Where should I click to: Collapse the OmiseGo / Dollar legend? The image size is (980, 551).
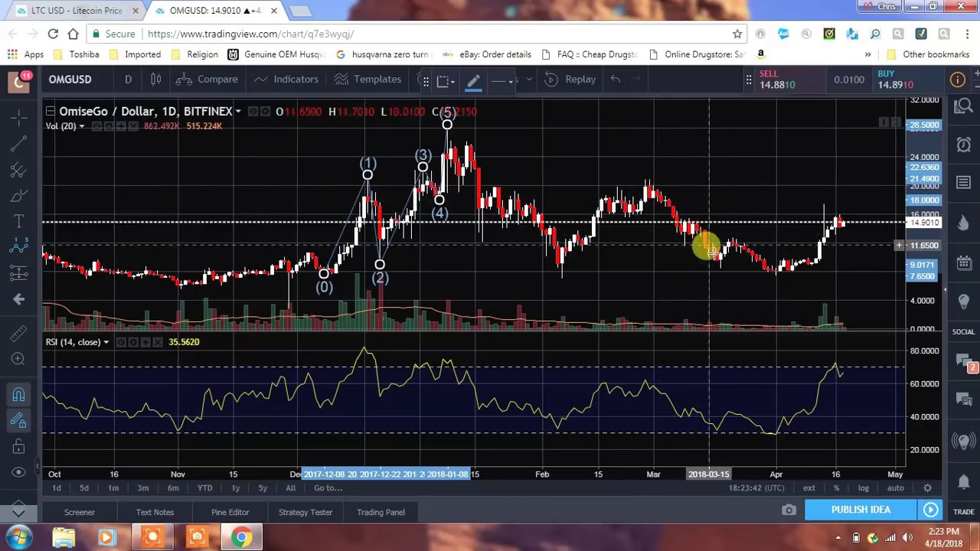(x=50, y=111)
